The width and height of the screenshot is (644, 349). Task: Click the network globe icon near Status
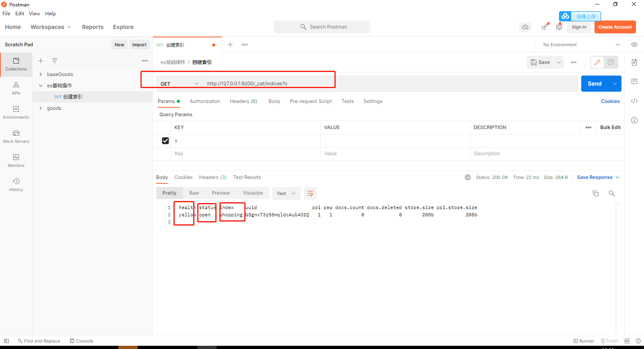[x=468, y=177]
